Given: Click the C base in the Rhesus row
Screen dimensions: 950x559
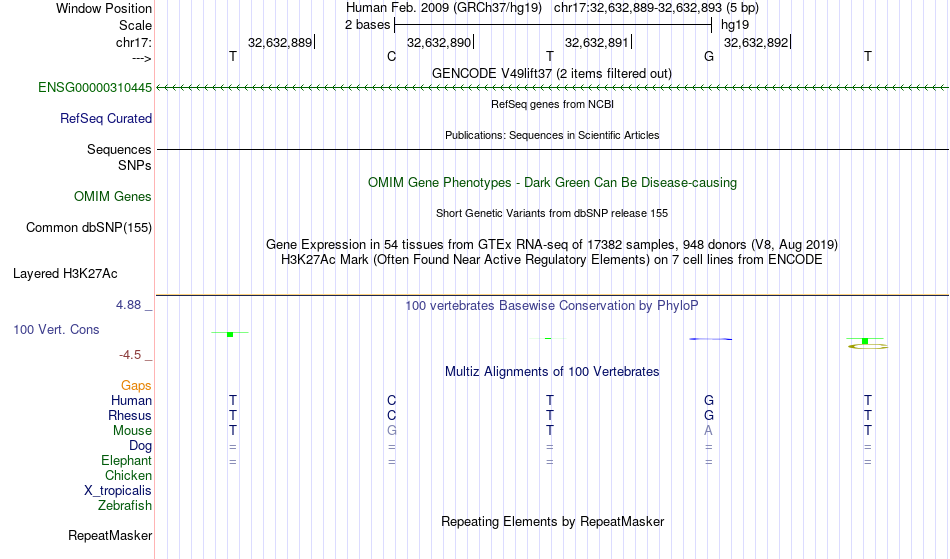Looking at the screenshot, I should [391, 415].
